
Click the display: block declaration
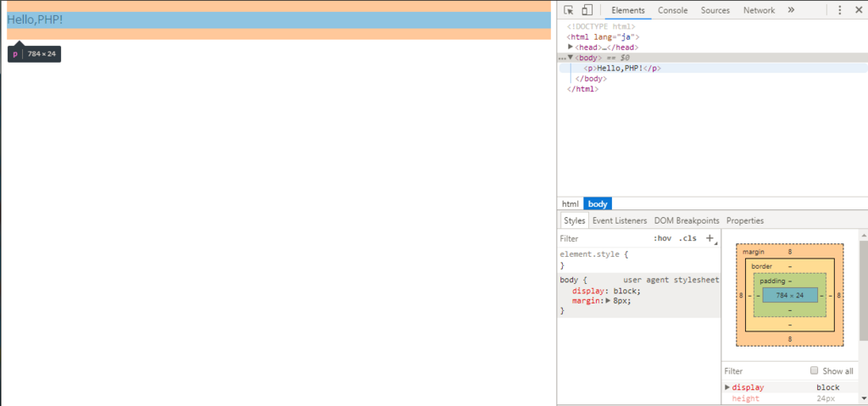606,291
